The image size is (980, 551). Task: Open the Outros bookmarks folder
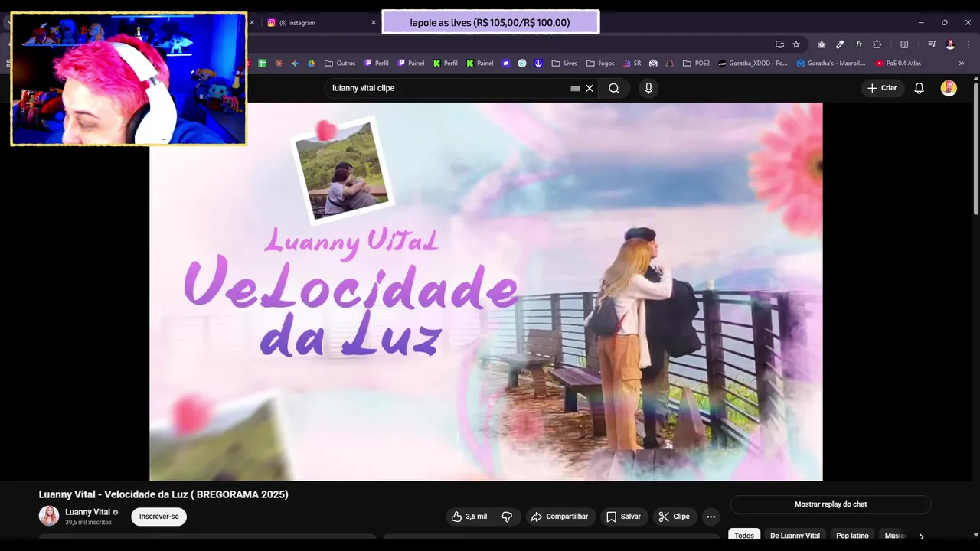coord(340,64)
